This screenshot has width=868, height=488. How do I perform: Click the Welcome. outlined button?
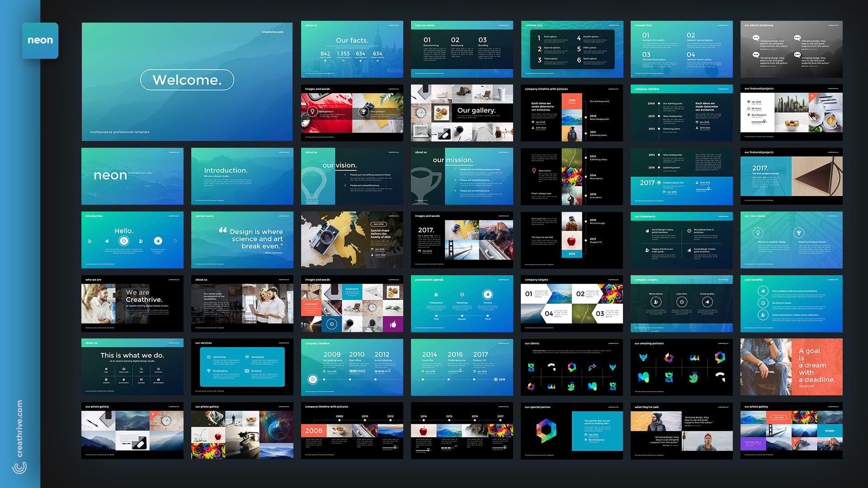187,80
